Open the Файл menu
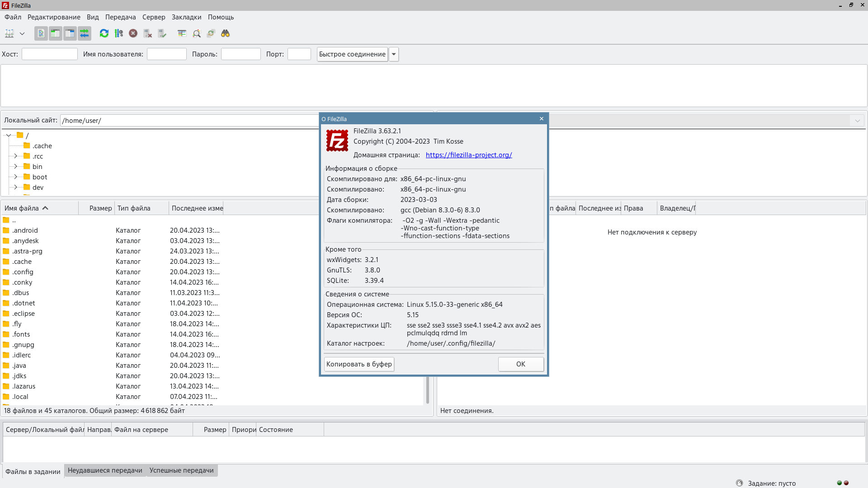This screenshot has height=488, width=868. (x=13, y=17)
